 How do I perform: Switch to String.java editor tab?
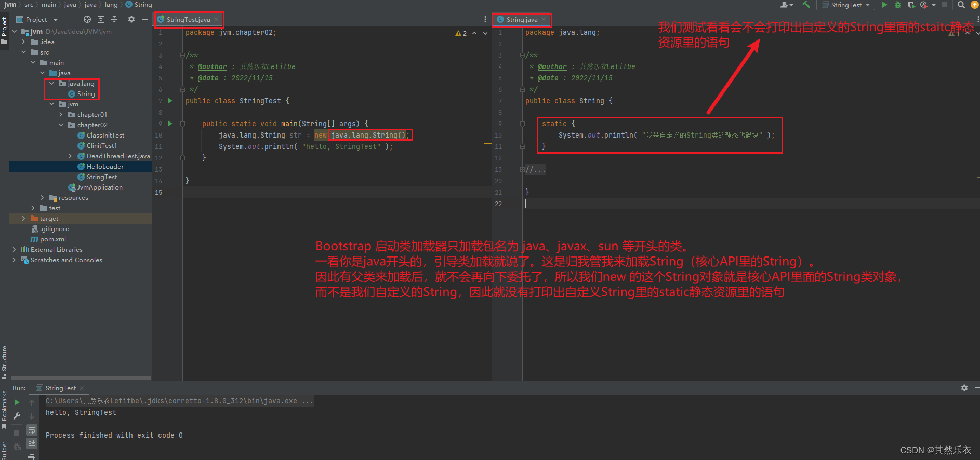(522, 19)
